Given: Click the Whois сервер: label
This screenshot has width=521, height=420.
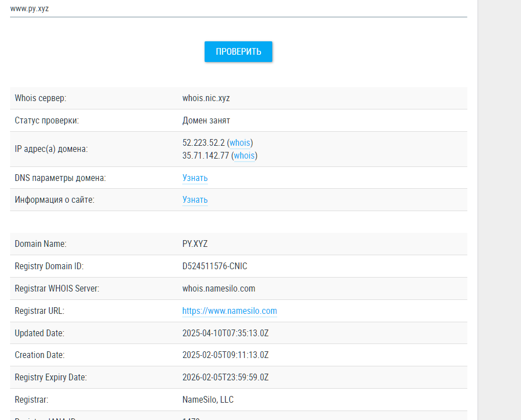Looking at the screenshot, I should [41, 98].
